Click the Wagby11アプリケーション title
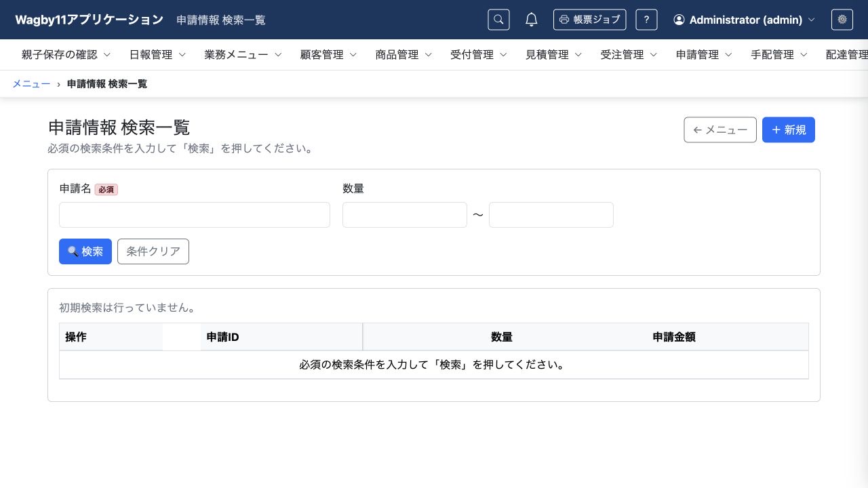 [89, 20]
